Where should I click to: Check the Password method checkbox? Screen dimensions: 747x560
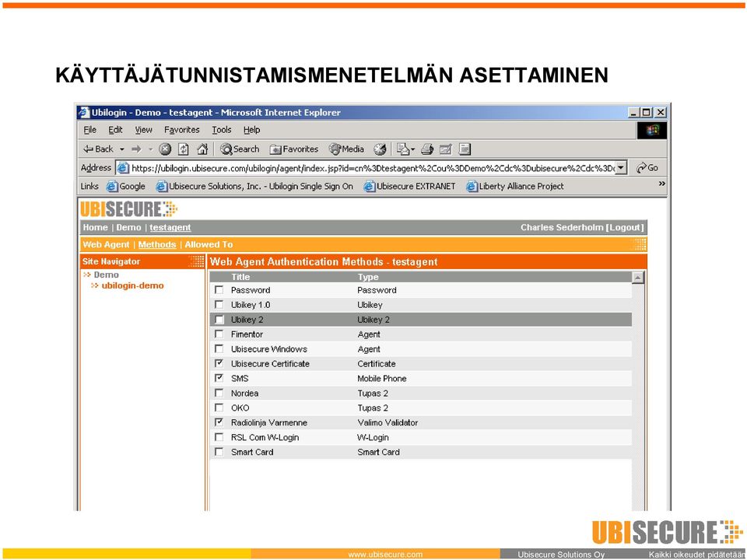pos(219,289)
